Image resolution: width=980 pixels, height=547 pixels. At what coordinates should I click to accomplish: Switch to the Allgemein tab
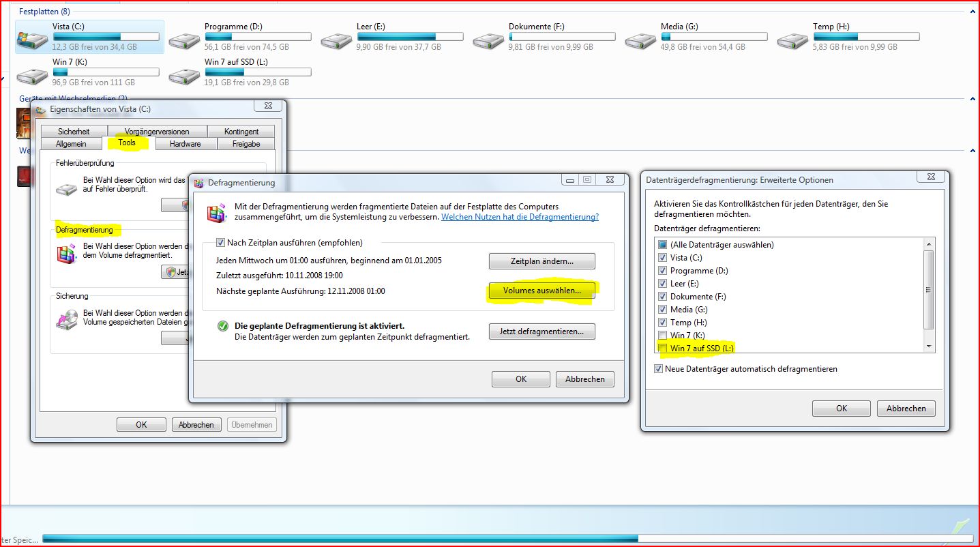point(71,144)
